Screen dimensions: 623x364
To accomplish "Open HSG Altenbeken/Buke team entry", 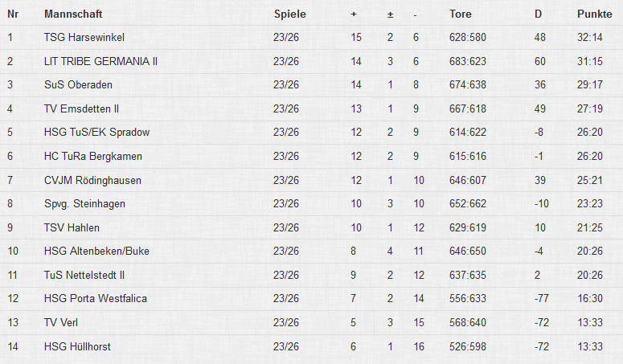I will 96,252.
